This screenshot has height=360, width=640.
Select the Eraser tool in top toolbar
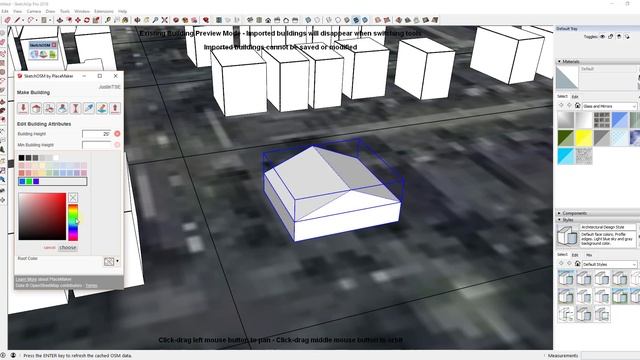tap(7, 20)
